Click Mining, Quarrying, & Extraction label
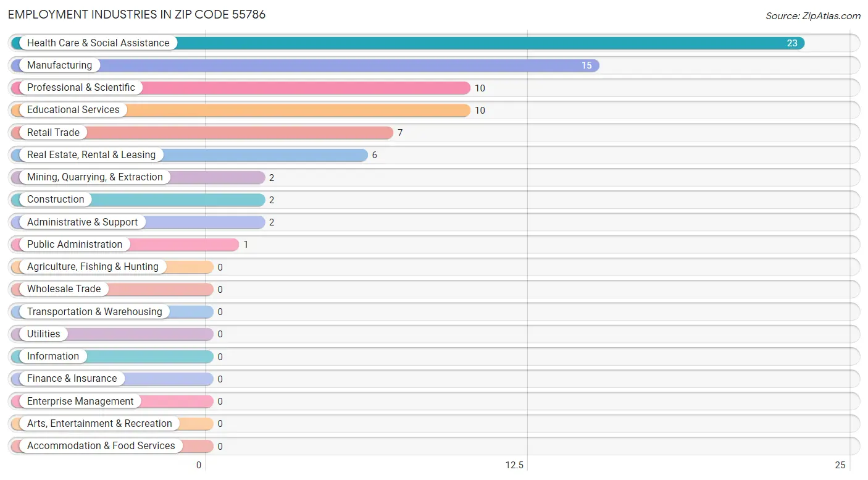The image size is (868, 480). click(95, 177)
